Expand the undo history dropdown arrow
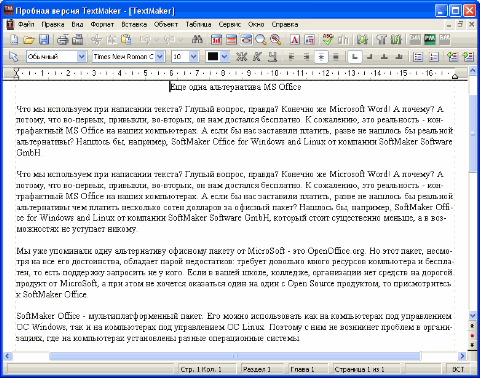The height and width of the screenshot is (378, 480). coord(157,40)
